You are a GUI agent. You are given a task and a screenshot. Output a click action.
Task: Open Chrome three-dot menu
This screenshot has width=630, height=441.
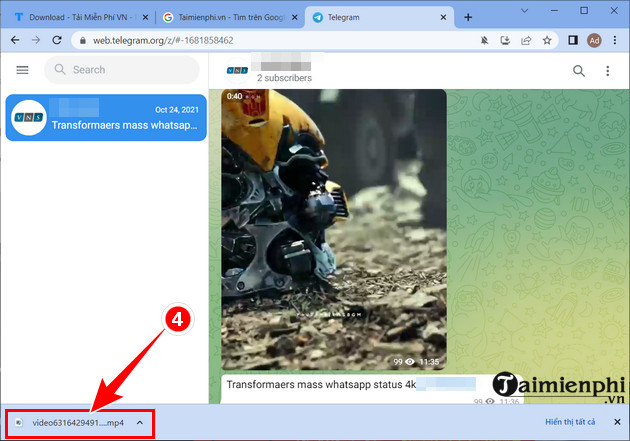[615, 40]
